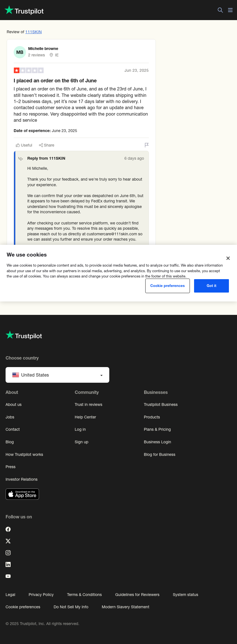Open Trustpilot's Instagram icon
Image resolution: width=237 pixels, height=644 pixels.
coord(8,553)
